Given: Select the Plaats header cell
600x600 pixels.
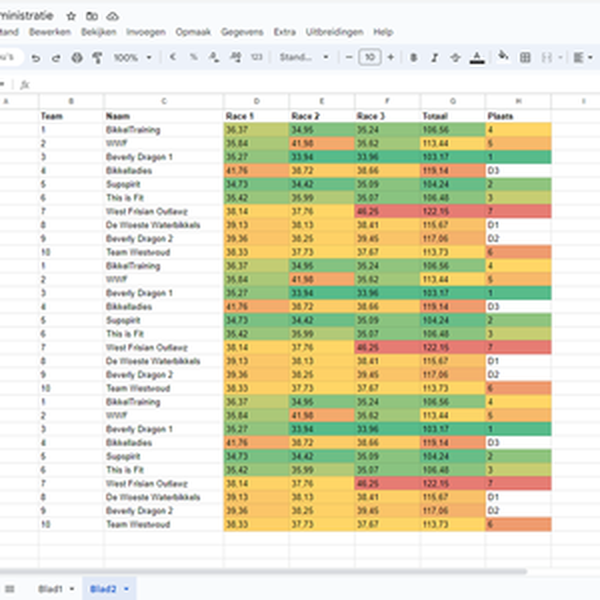Looking at the screenshot, I should point(518,116).
